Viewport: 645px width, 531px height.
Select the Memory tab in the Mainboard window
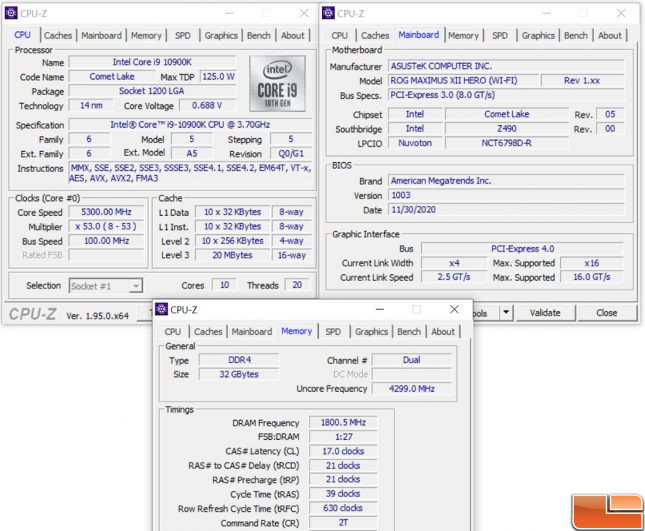[463, 36]
